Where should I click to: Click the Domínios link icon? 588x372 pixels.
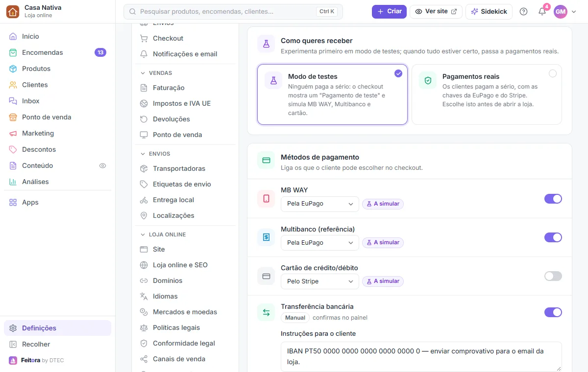tap(144, 280)
